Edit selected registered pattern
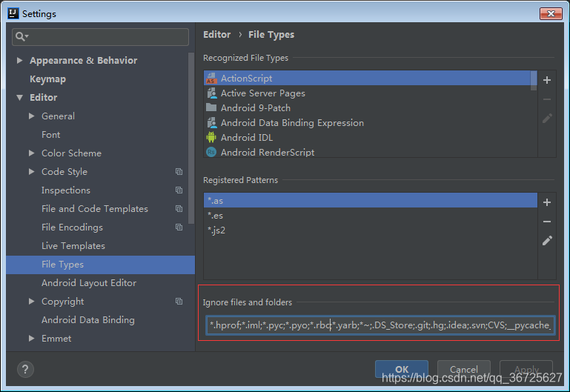Viewport: 570px width, 392px height. pyautogui.click(x=547, y=241)
